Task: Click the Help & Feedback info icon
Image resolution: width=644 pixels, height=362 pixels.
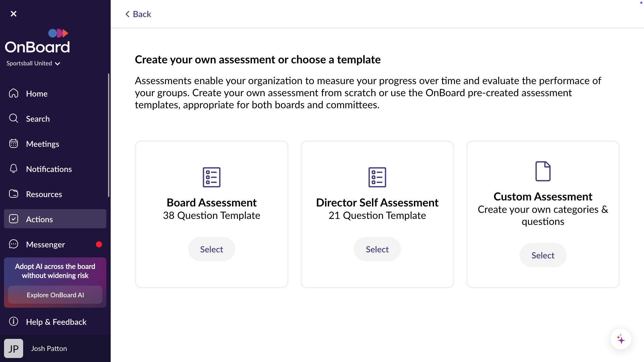Action: click(x=13, y=321)
